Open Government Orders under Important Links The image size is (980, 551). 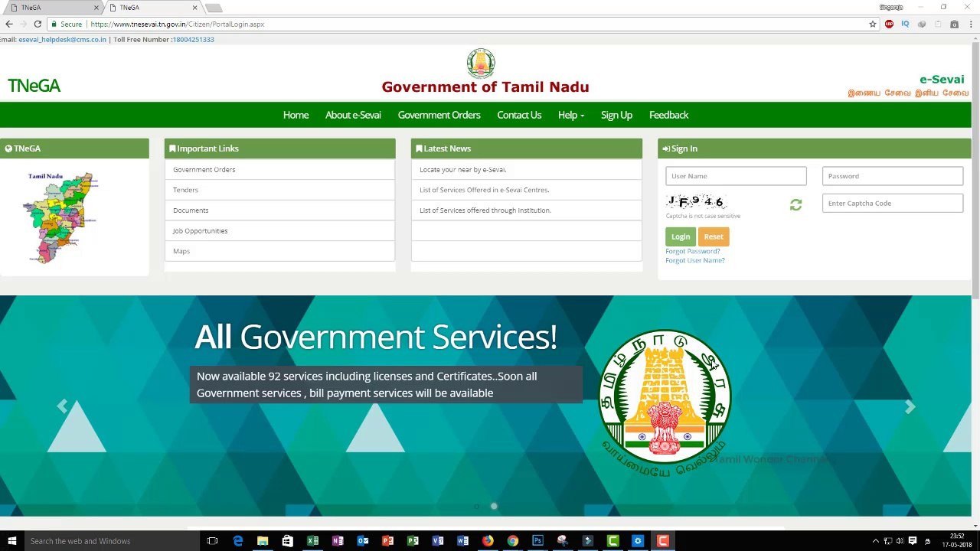204,170
